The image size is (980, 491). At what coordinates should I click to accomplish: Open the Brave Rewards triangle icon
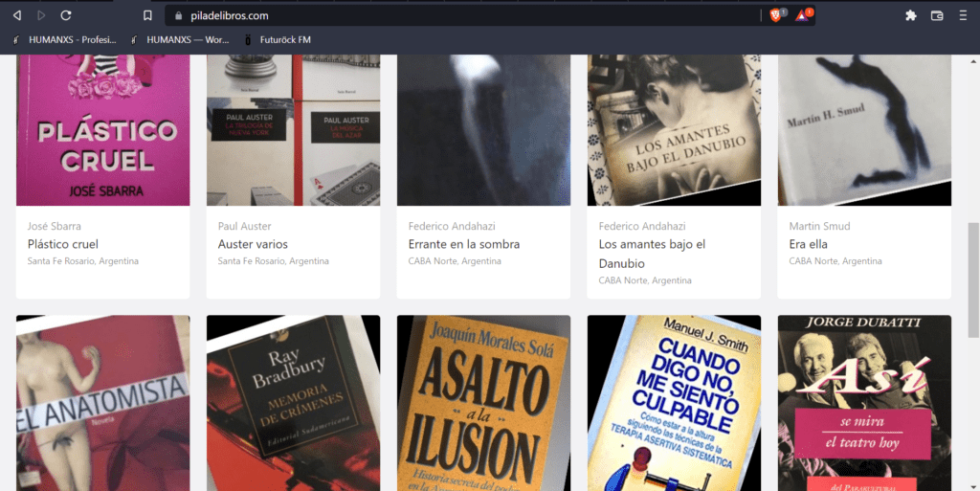coord(803,15)
